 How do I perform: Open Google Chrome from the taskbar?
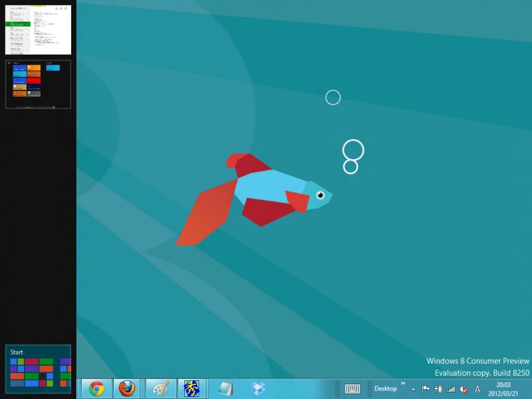(96, 388)
